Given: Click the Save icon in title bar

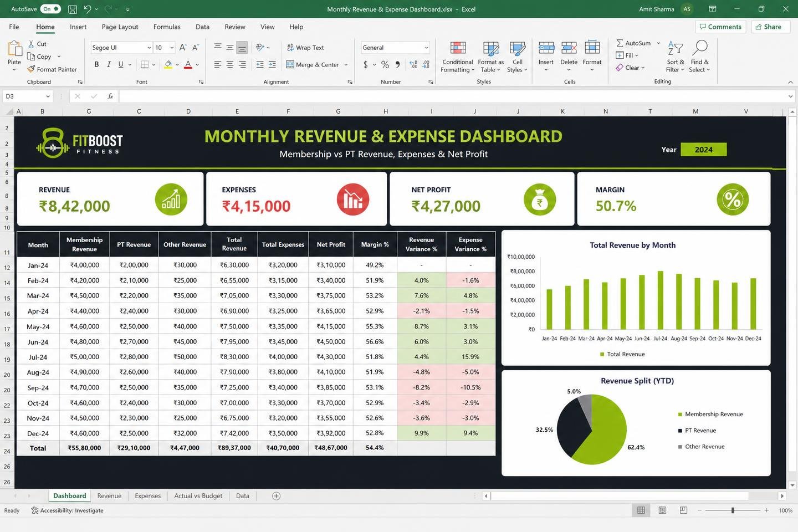Looking at the screenshot, I should click(x=73, y=9).
